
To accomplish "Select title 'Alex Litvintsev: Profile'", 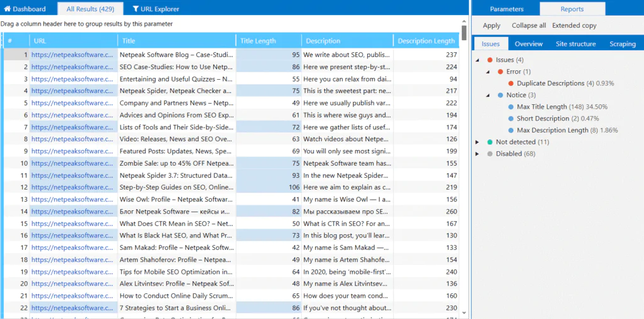I will pyautogui.click(x=177, y=284).
